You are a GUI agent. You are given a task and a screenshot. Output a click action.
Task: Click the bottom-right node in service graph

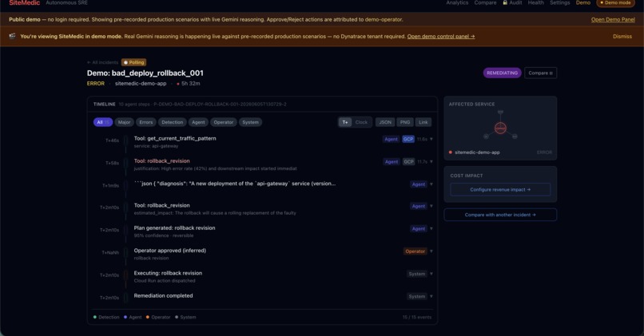(x=515, y=136)
